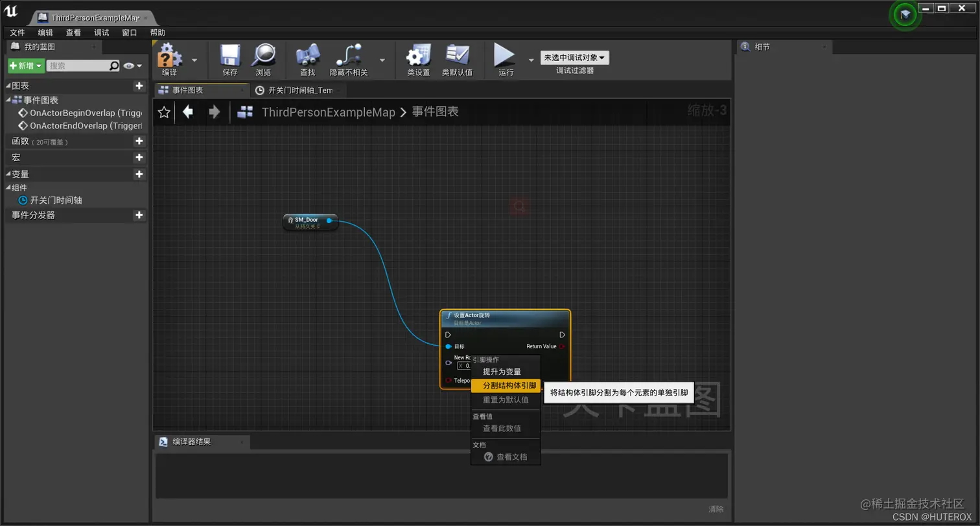
Task: Click the question mark icon beside 查看文档
Action: [489, 457]
